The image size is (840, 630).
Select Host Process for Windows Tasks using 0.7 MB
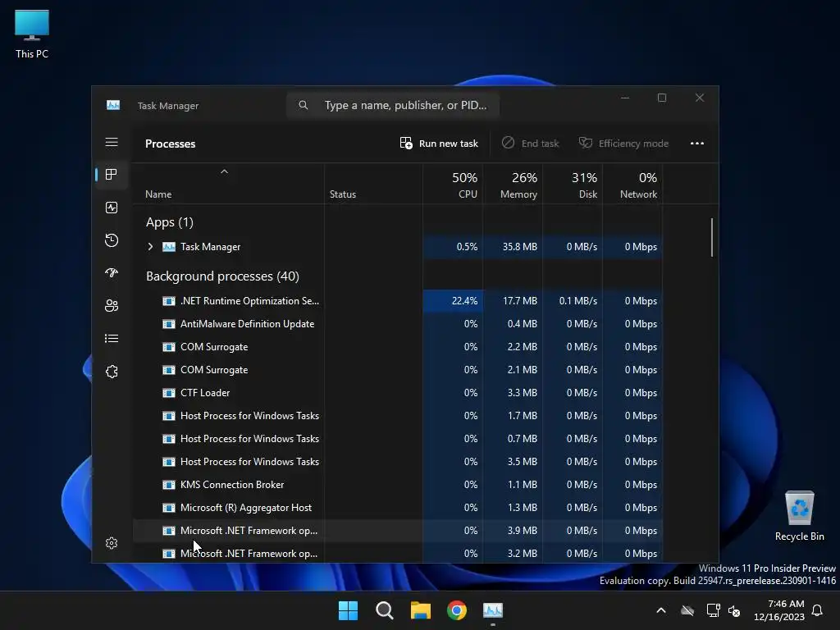click(x=398, y=439)
